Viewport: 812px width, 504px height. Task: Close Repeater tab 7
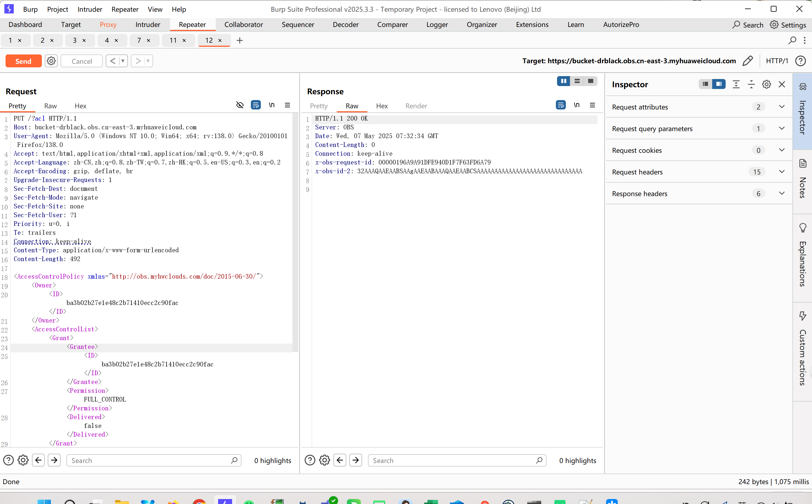(x=148, y=40)
